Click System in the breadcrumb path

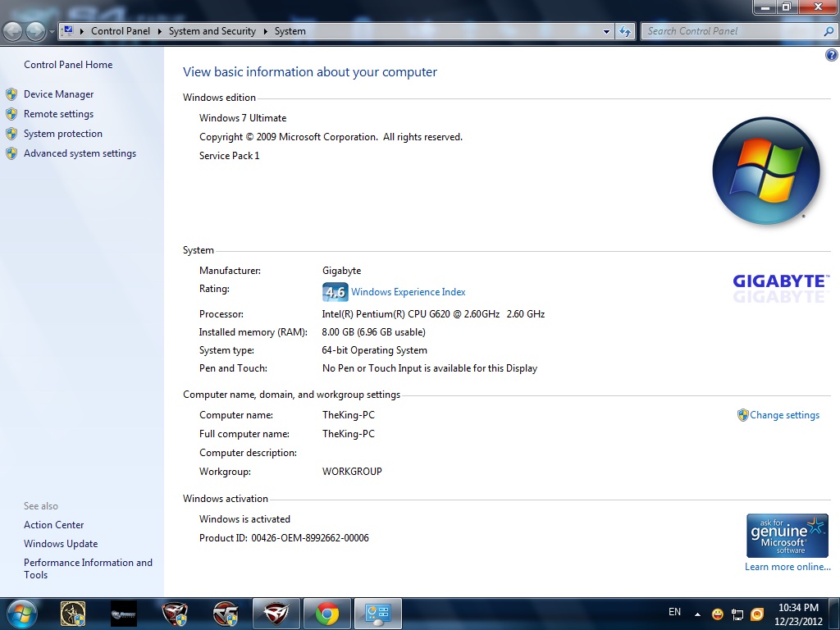(290, 31)
